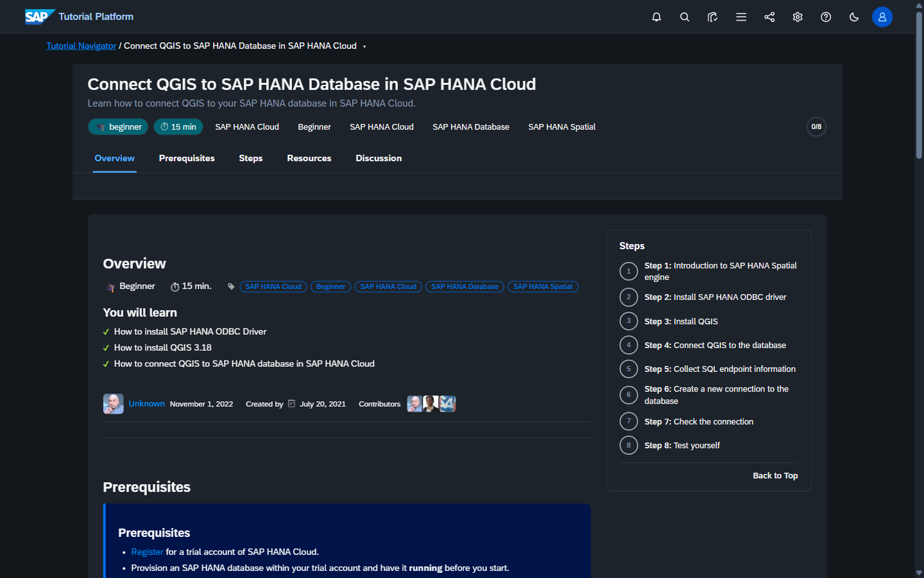Switch to the Overview tab
This screenshot has width=924, height=578.
(x=115, y=158)
